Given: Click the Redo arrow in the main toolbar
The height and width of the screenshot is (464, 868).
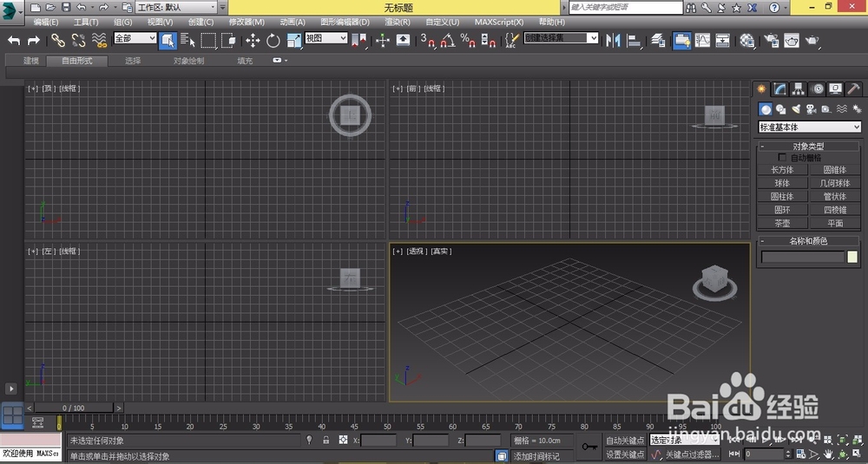Looking at the screenshot, I should [33, 40].
